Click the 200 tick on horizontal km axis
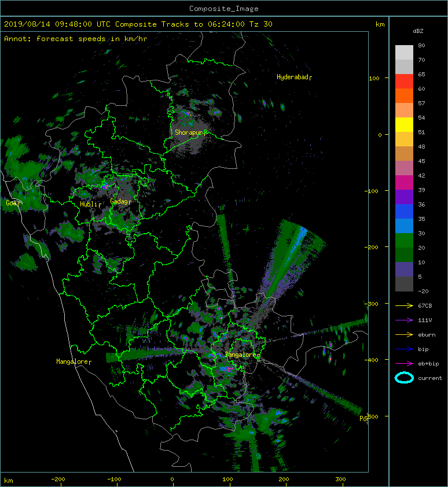Screen dimensions: 448x487 (284, 479)
